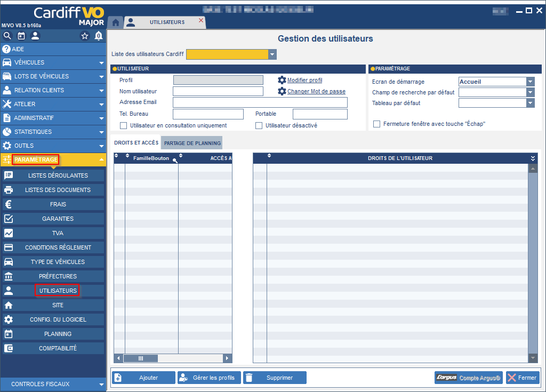Toggle Utilisateur désactivé checkbox
The image size is (546, 392).
click(x=259, y=125)
